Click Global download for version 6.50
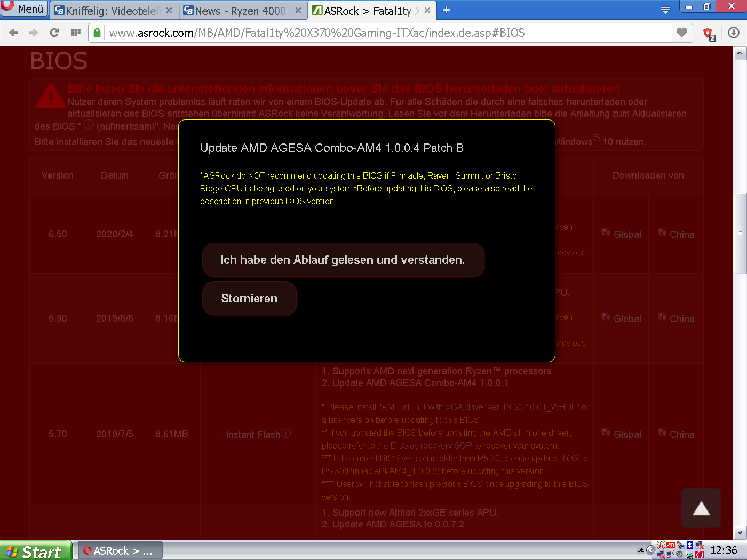The width and height of the screenshot is (747, 560). 622,234
